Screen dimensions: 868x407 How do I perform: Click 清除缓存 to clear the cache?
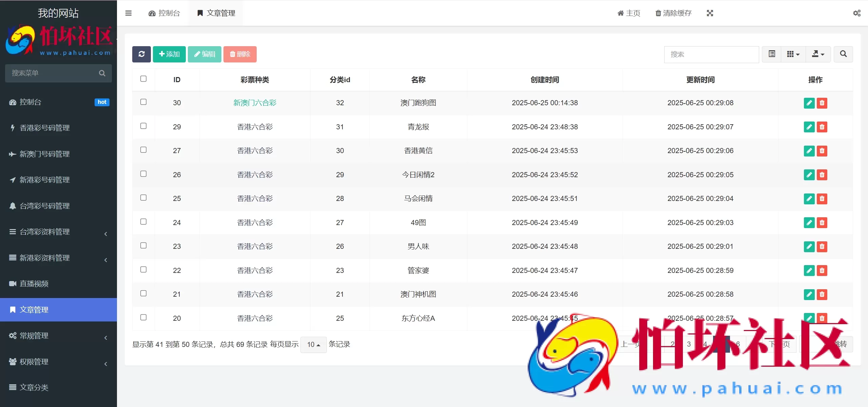(673, 13)
